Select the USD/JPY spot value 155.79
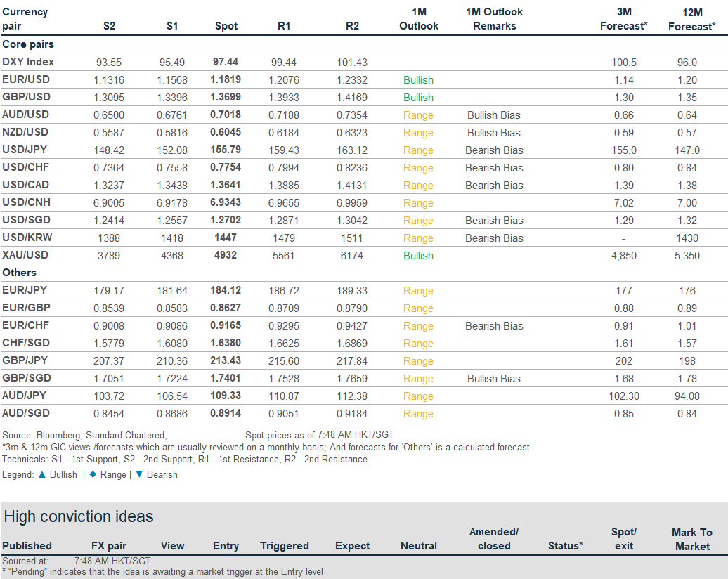Screen dimensions: 728x579 point(226,150)
